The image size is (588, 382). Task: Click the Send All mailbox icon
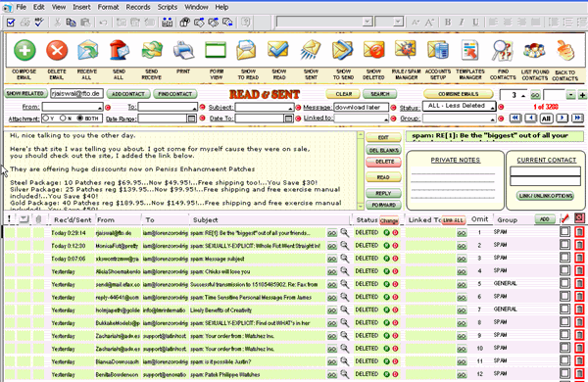tap(120, 50)
